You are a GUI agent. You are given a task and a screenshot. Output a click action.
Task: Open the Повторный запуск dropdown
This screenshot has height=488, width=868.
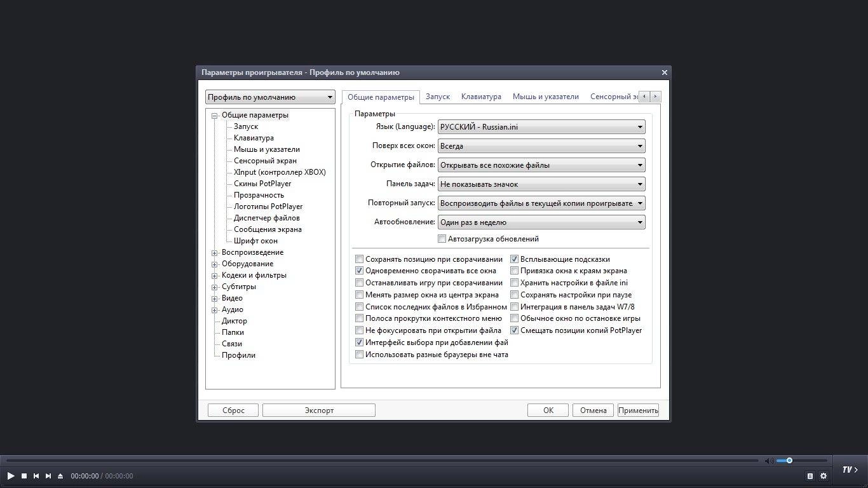(x=541, y=203)
